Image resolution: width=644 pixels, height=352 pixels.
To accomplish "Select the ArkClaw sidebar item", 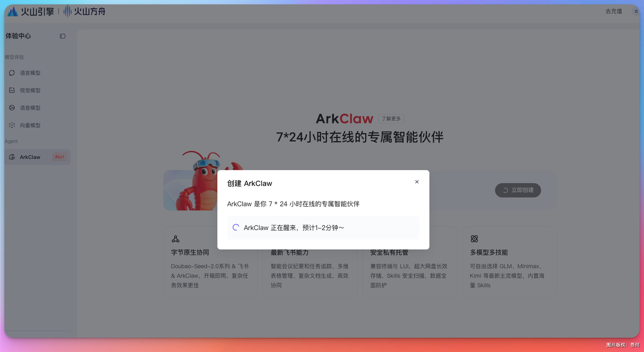I will [x=38, y=157].
